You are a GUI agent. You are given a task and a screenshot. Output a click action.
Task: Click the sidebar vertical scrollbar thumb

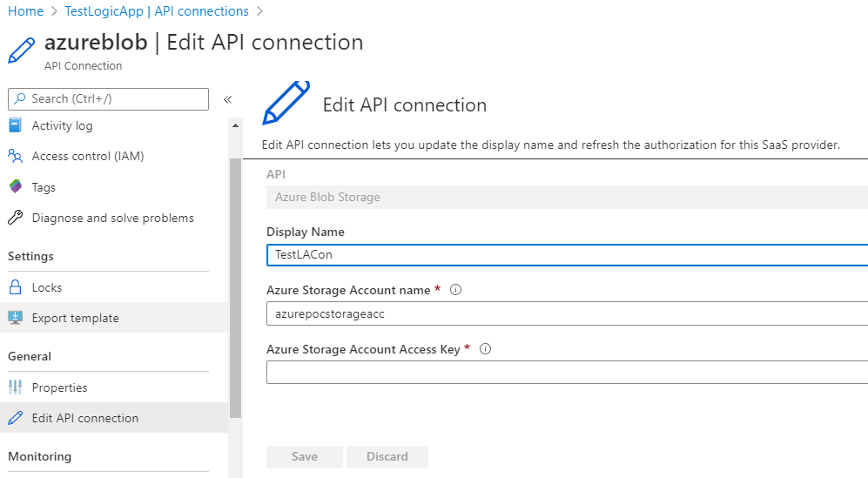pyautogui.click(x=235, y=288)
